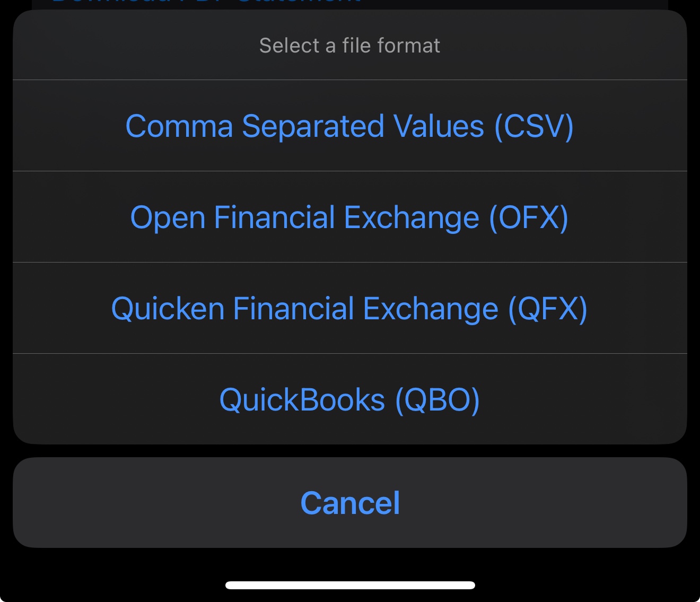Export the statement as a CSV file
This screenshot has width=700, height=602.
click(x=349, y=126)
